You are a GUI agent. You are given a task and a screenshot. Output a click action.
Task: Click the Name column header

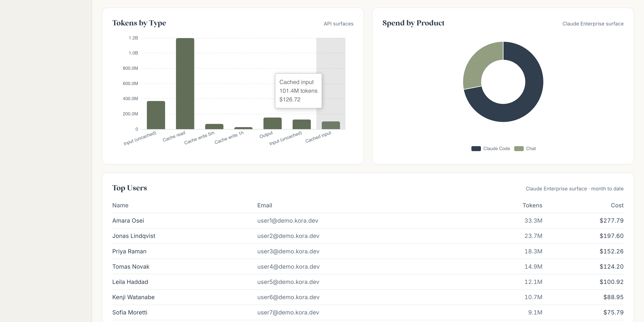120,205
